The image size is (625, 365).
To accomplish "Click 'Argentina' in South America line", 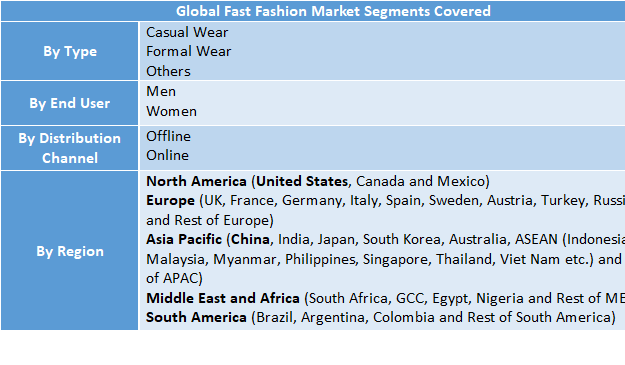I will pyautogui.click(x=333, y=317).
